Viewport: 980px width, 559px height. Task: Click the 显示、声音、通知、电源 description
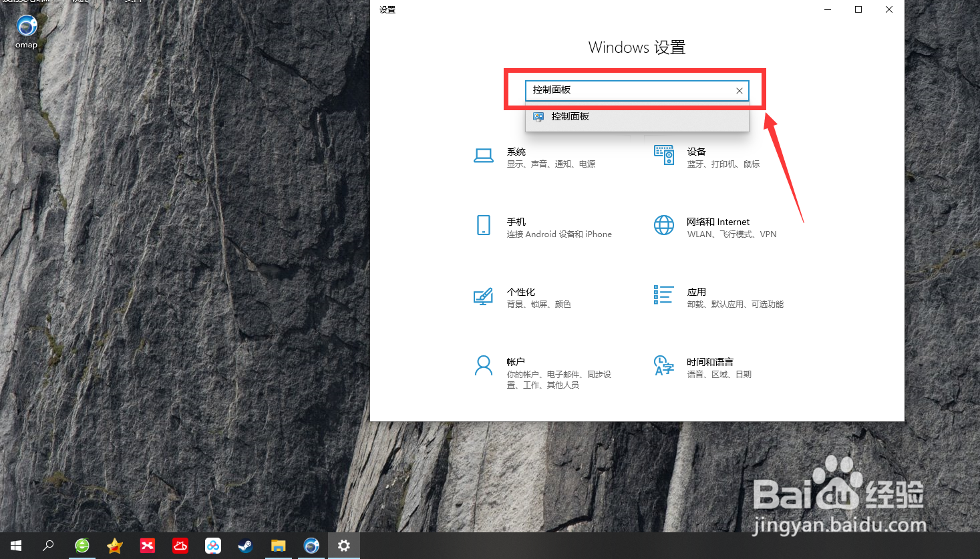point(551,164)
